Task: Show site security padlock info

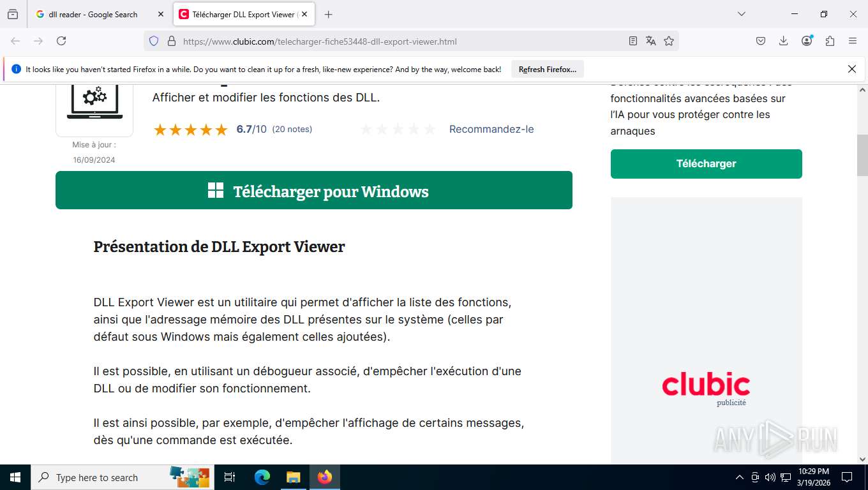Action: point(171,41)
